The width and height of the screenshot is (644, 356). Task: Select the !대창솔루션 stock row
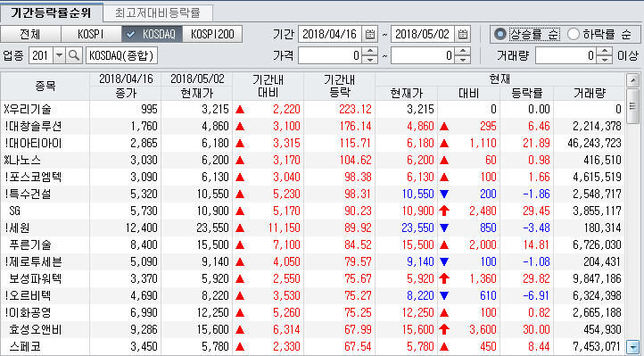[312, 126]
